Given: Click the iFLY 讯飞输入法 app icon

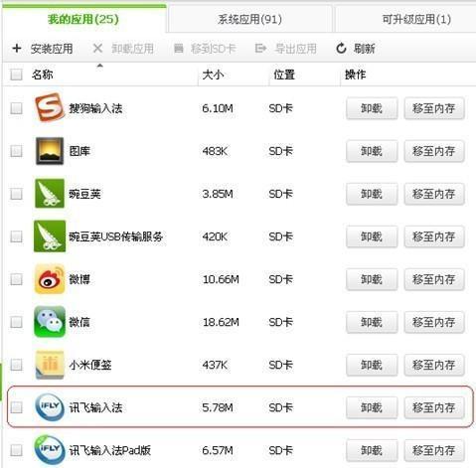Looking at the screenshot, I should click(50, 407).
